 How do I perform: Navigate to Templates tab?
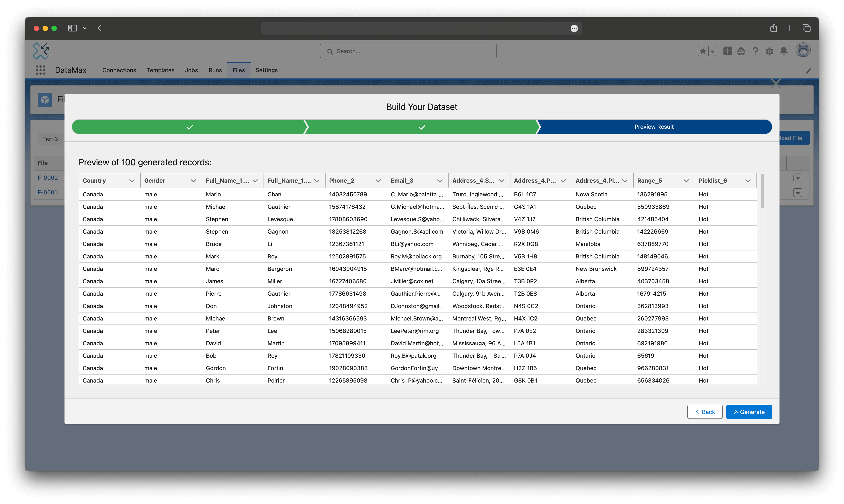click(x=160, y=70)
